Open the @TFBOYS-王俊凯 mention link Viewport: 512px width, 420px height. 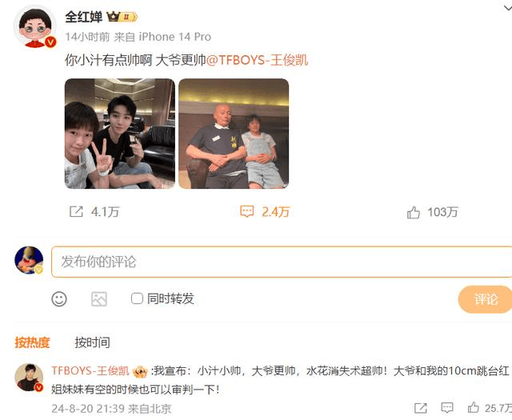[x=257, y=60]
